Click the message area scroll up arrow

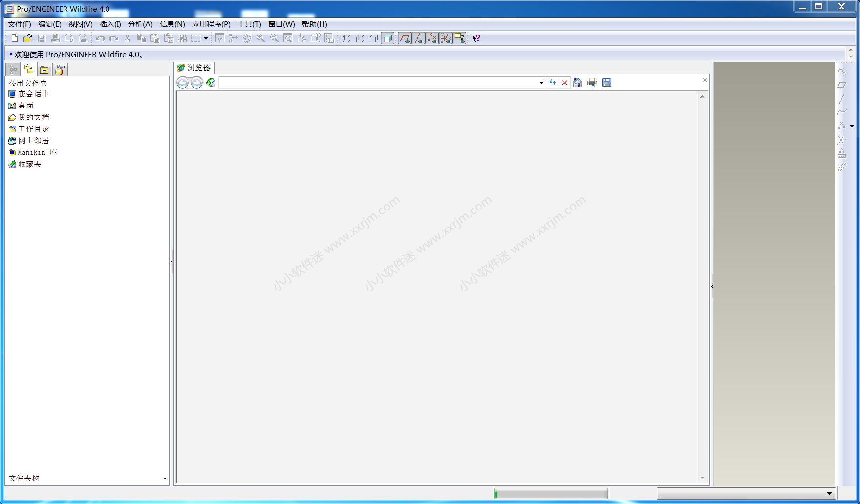pyautogui.click(x=851, y=50)
